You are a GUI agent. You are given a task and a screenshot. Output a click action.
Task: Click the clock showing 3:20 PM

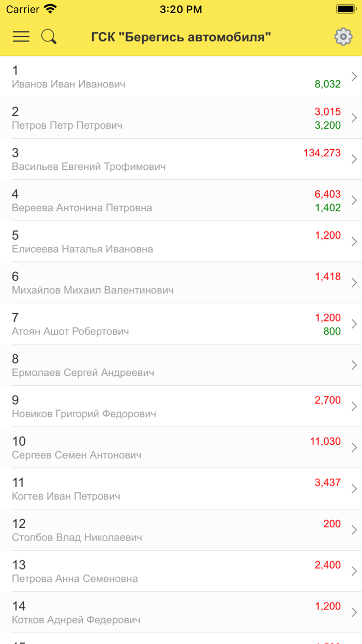tap(181, 9)
